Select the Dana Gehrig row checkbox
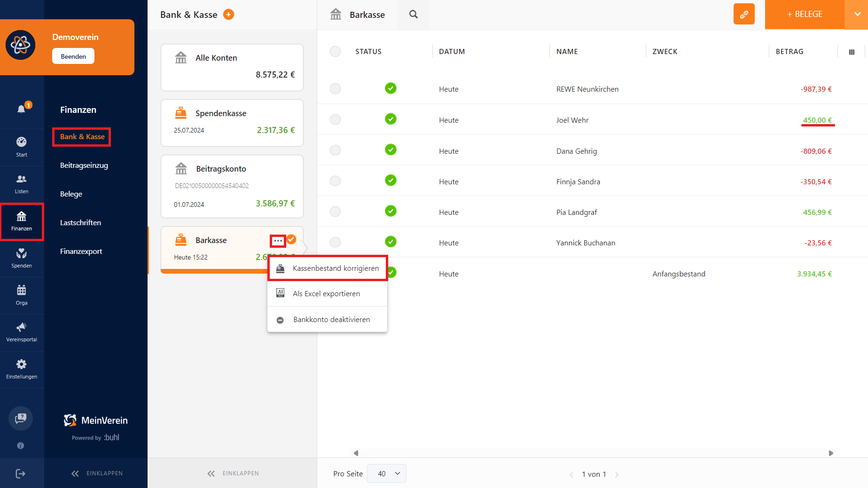Screen dimensions: 868x488 click(x=335, y=150)
